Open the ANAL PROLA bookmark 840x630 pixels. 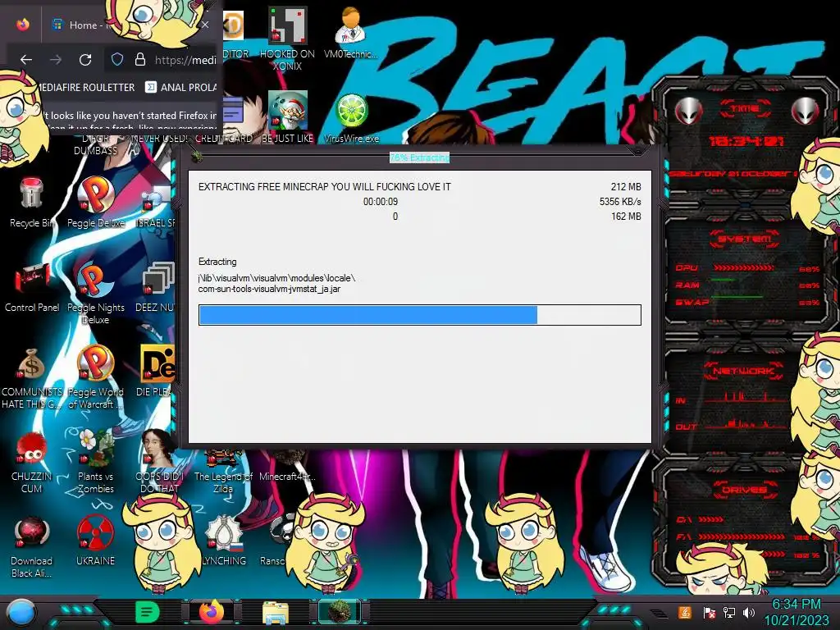click(x=181, y=87)
